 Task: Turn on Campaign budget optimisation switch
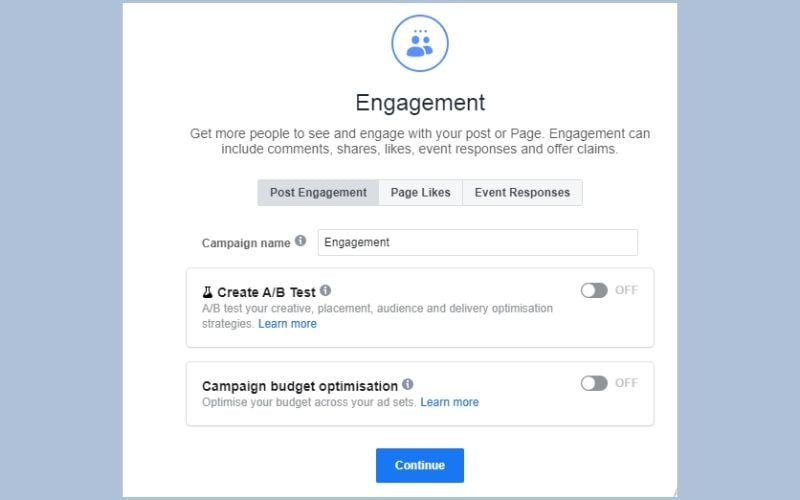coord(594,383)
